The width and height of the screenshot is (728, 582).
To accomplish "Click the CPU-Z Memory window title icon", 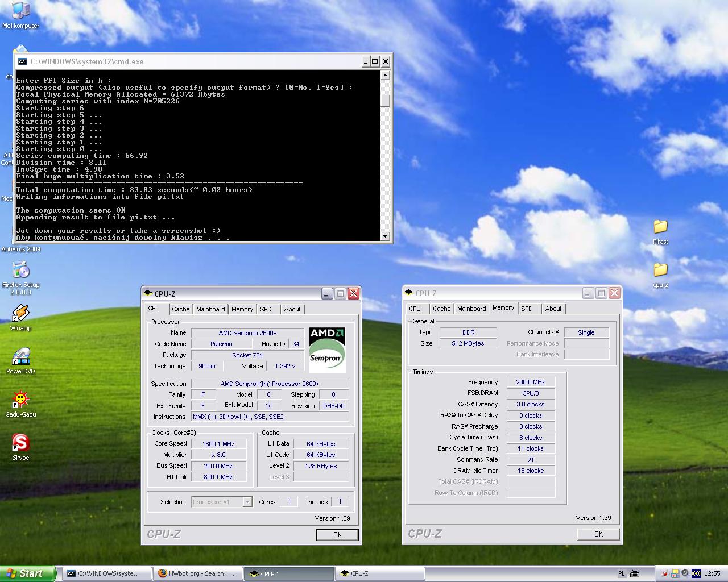I will (x=409, y=293).
